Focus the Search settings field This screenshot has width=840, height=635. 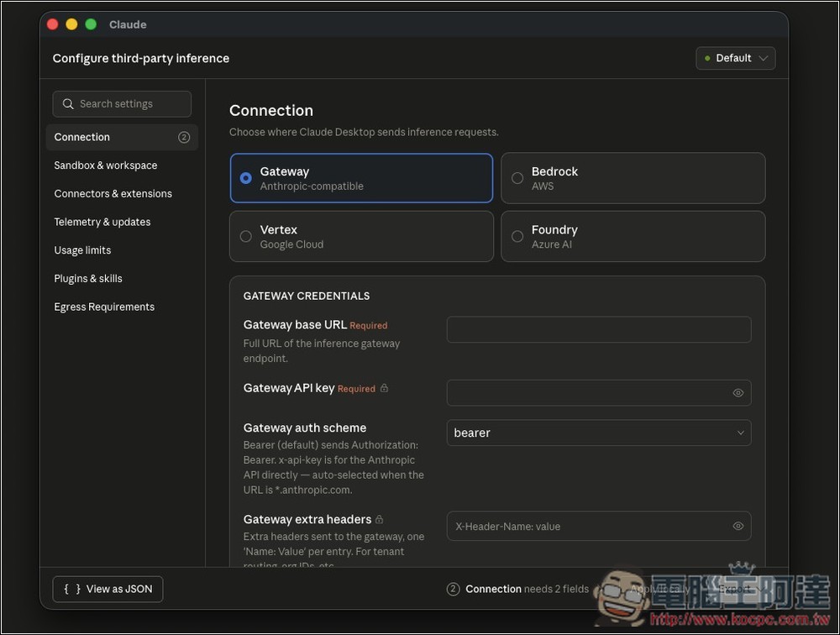[x=130, y=104]
